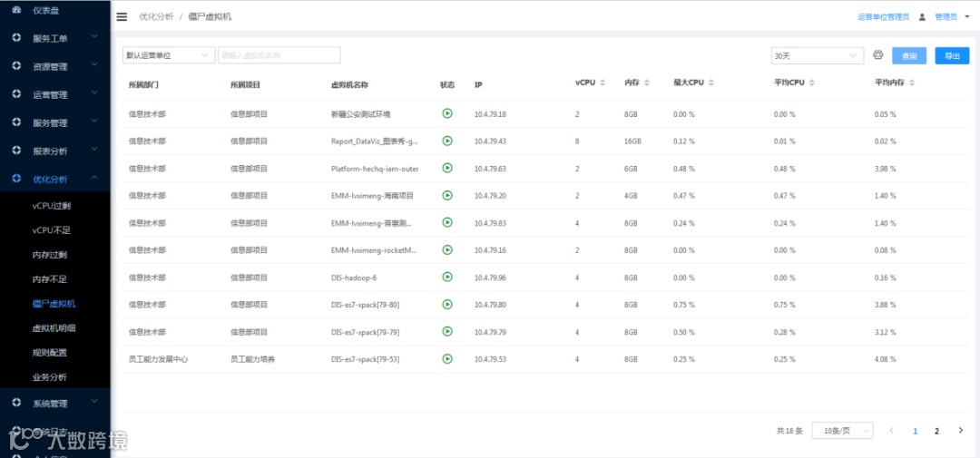Sort by 内存 column arrows
The width and height of the screenshot is (980, 458).
pyautogui.click(x=646, y=83)
